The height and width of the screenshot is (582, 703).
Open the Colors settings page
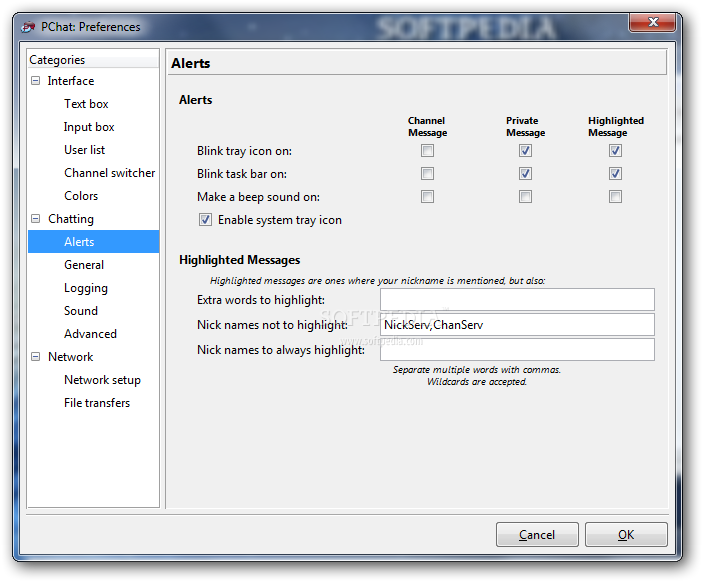pyautogui.click(x=81, y=196)
